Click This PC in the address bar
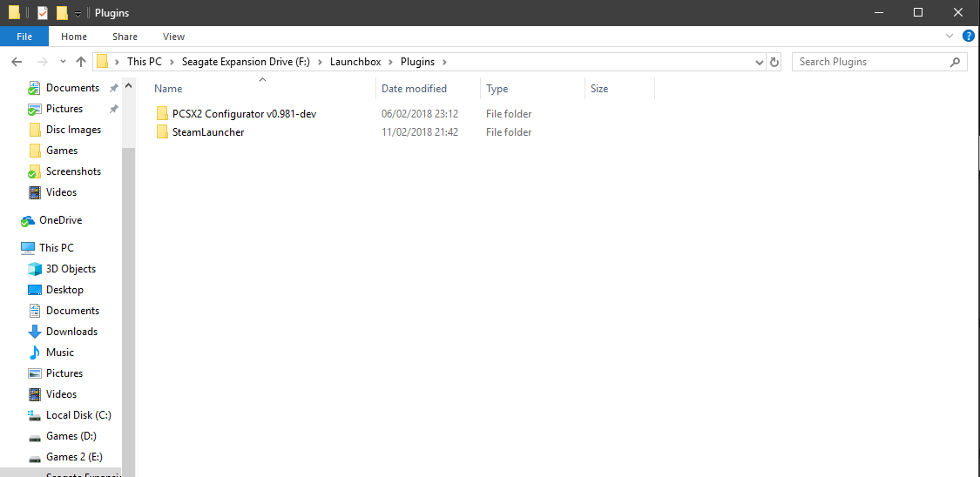The height and width of the screenshot is (477, 980). [x=145, y=62]
